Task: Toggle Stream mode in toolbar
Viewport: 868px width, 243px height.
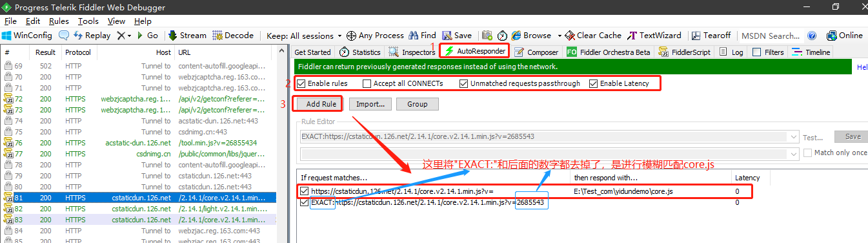Action: [187, 36]
